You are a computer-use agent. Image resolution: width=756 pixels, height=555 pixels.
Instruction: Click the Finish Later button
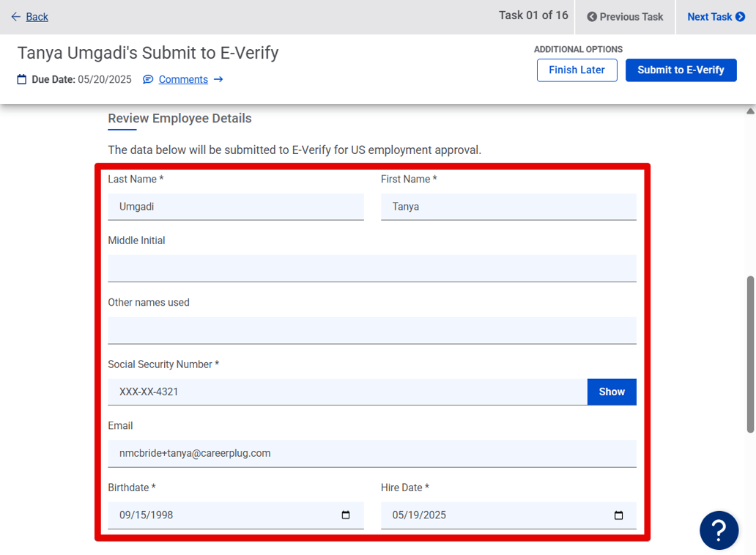pos(577,70)
